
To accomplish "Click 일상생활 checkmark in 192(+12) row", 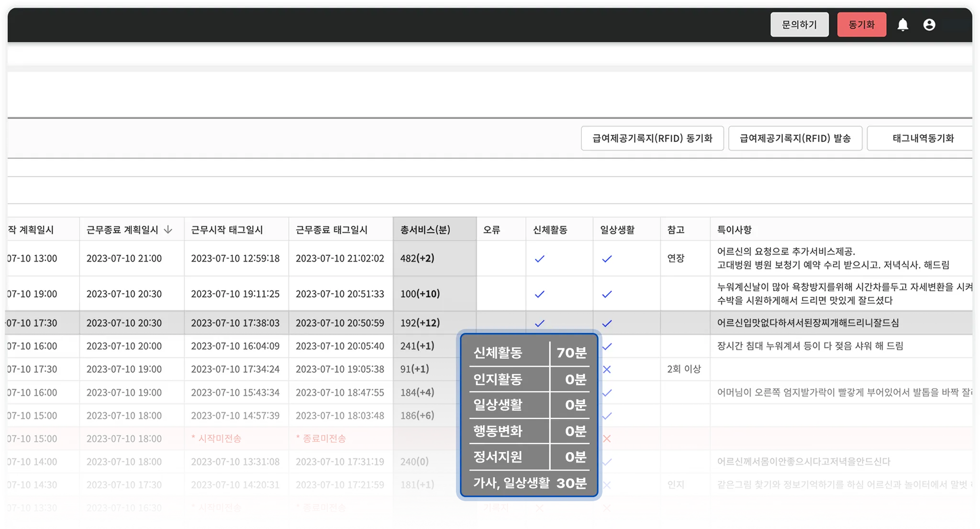I will [607, 323].
